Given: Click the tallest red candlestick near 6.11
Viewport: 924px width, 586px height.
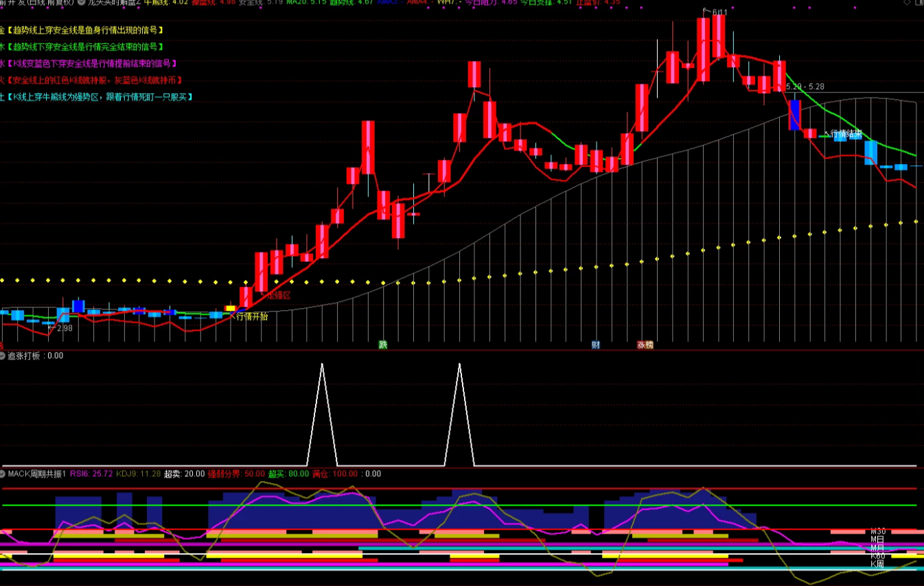Looking at the screenshot, I should click(703, 49).
